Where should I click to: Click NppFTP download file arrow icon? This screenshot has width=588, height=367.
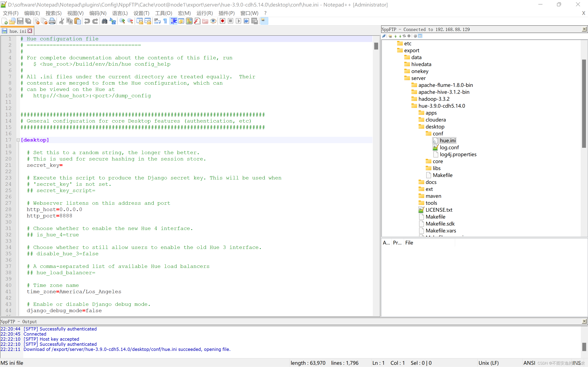tap(395, 36)
